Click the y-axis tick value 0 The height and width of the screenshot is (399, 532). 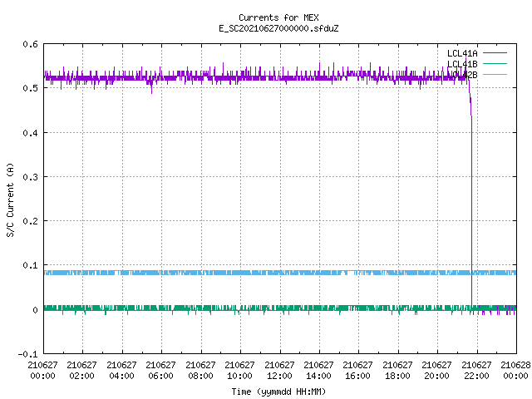[35, 310]
